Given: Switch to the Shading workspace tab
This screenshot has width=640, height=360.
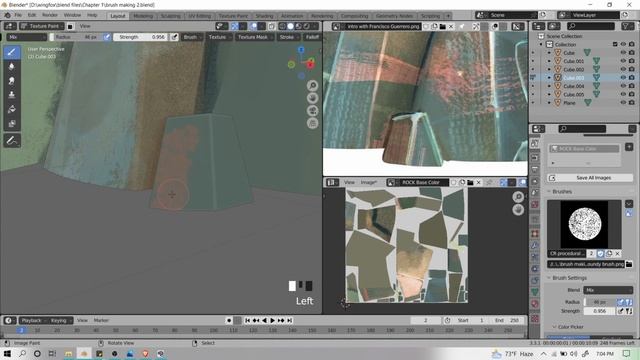Looking at the screenshot, I should [264, 16].
